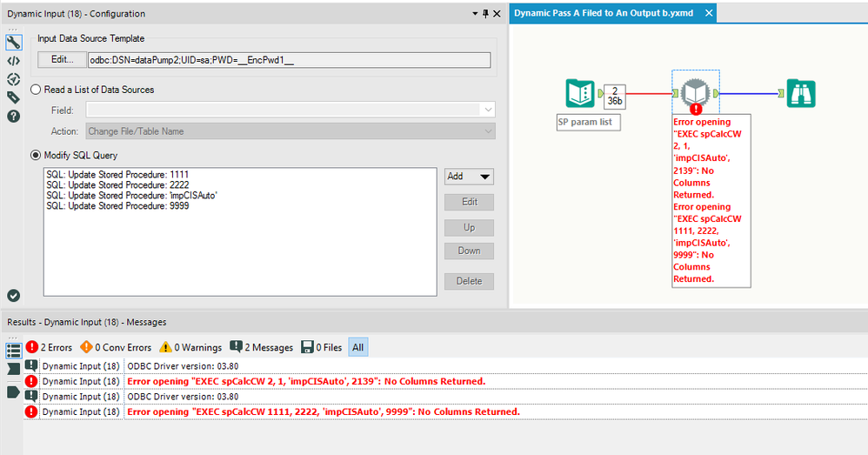Open the Annotation tag icon

[13, 97]
